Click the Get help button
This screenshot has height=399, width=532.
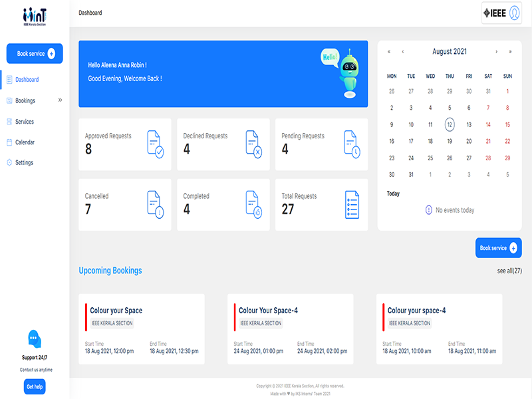[34, 386]
